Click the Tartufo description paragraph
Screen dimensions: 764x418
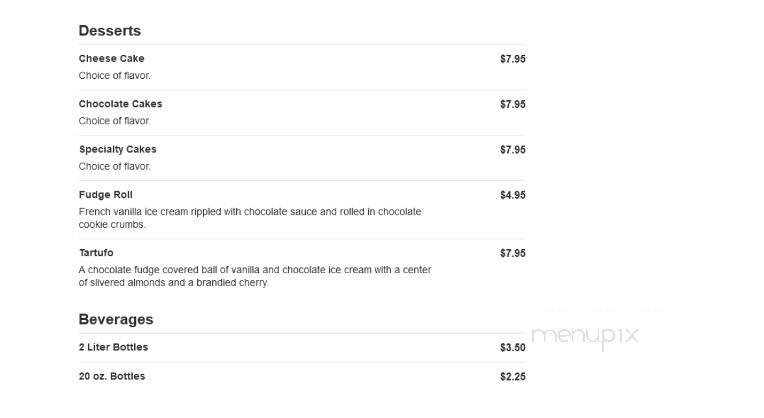pos(254,276)
